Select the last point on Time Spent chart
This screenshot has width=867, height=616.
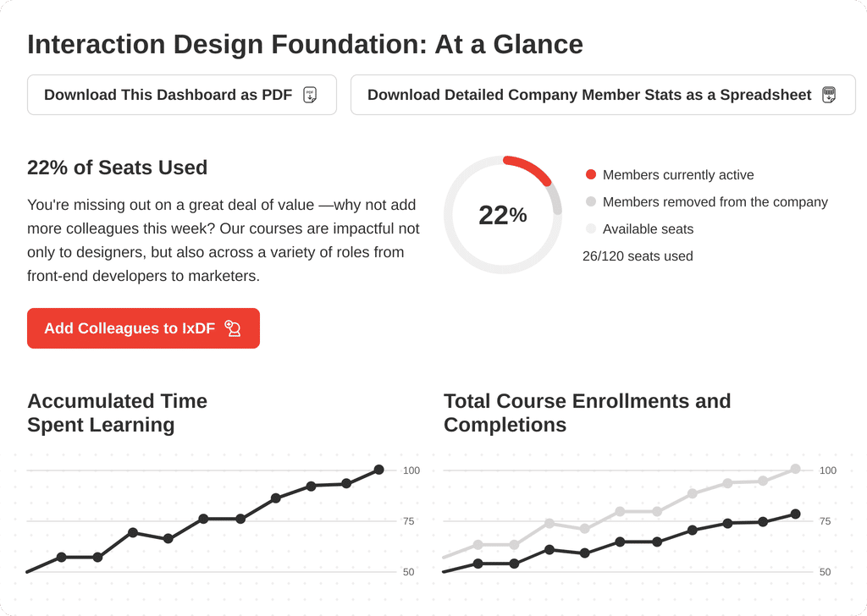pyautogui.click(x=378, y=470)
